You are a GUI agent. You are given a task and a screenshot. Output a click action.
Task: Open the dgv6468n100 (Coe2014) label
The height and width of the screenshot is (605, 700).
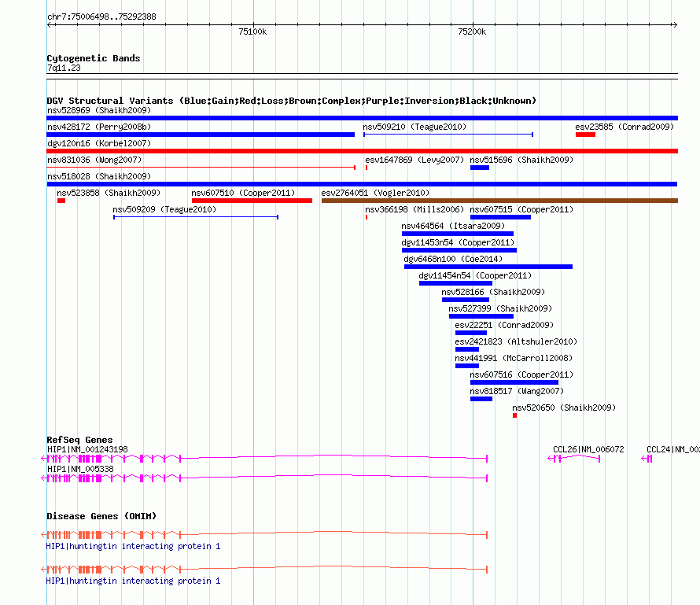(453, 259)
